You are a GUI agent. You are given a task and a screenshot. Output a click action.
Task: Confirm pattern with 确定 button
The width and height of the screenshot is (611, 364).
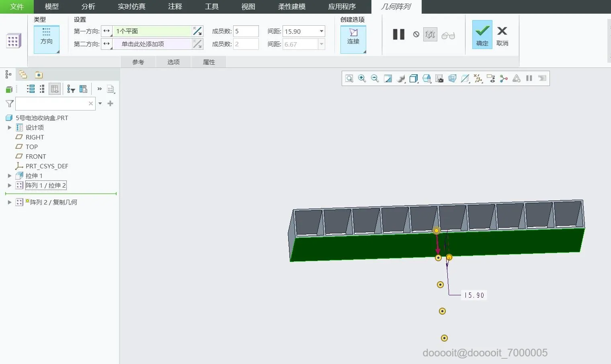tap(482, 35)
